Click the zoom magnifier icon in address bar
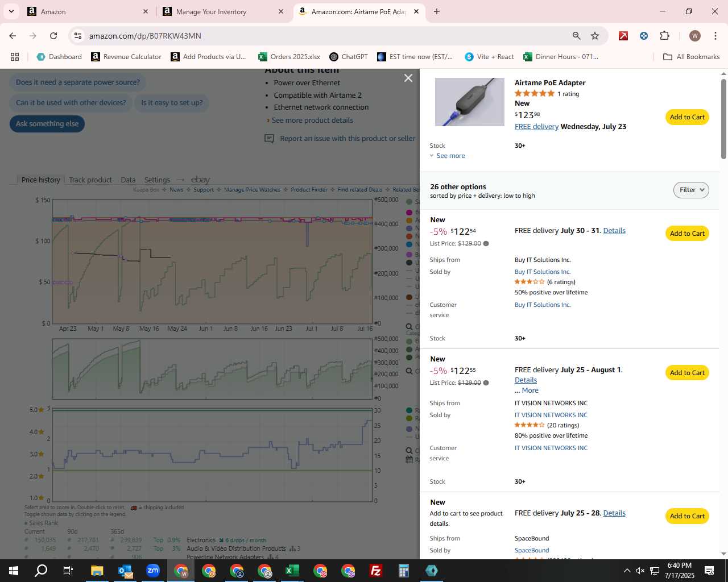Viewport: 728px width, 582px height. coord(577,36)
